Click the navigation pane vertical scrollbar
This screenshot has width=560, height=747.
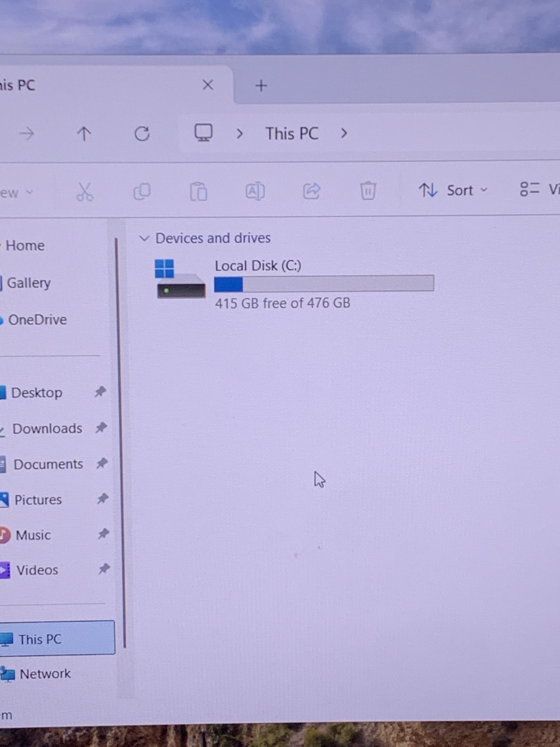pos(121,444)
